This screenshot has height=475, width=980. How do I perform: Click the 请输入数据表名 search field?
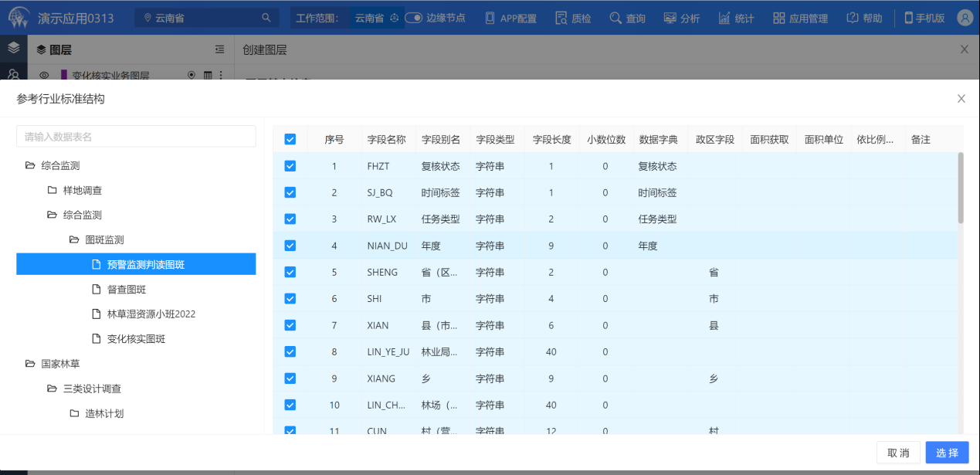(136, 137)
